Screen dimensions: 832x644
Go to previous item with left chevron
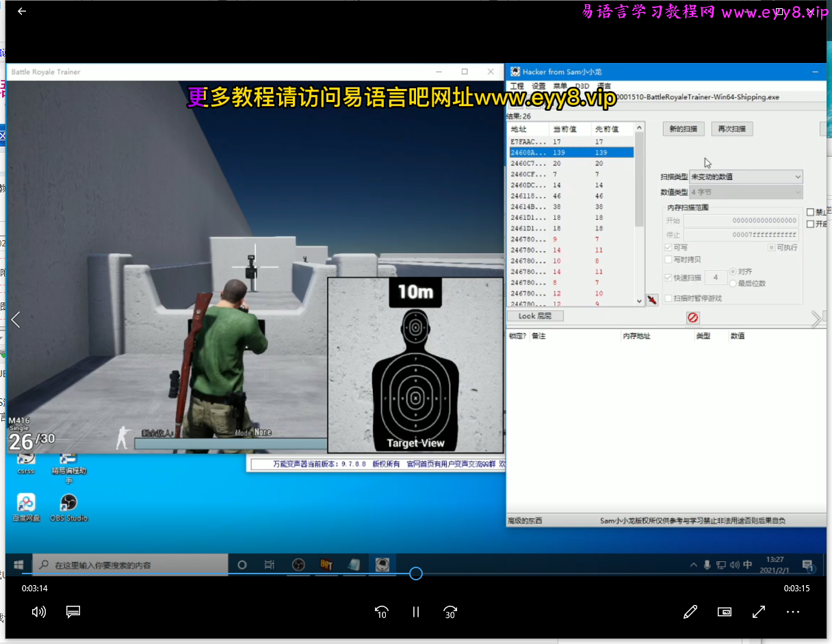coord(16,319)
